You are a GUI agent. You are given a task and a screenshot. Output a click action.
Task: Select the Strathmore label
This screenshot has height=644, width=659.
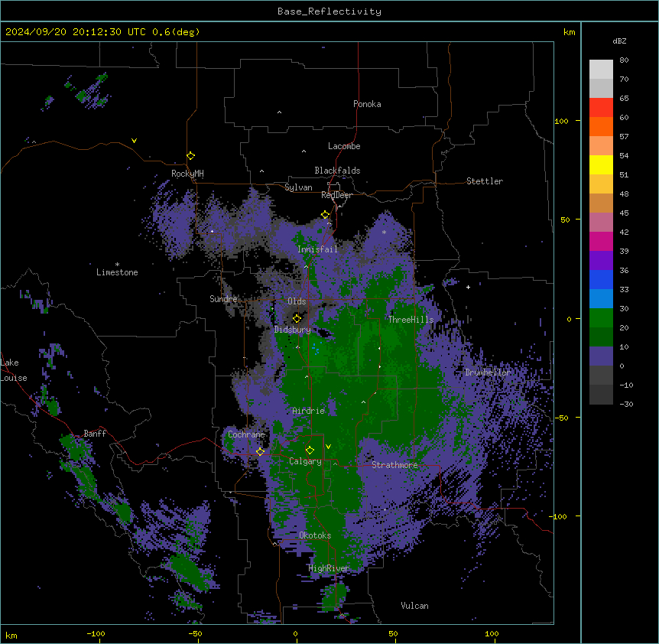(x=394, y=465)
